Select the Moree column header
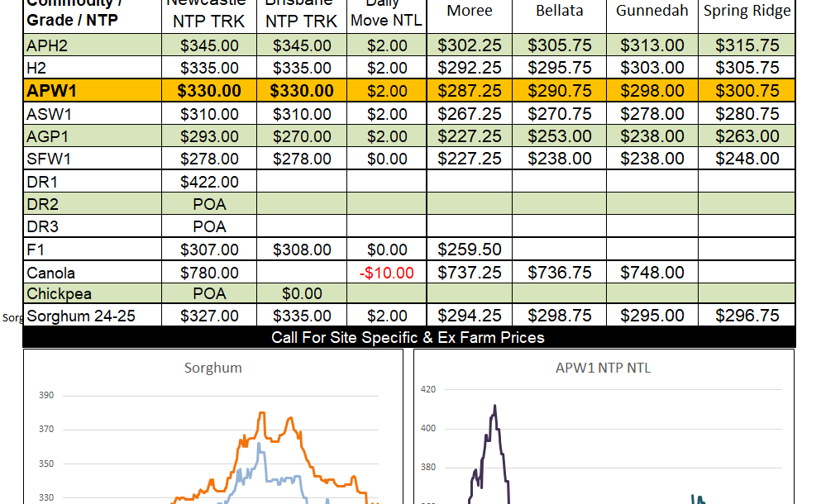The width and height of the screenshot is (821, 504). point(469,12)
